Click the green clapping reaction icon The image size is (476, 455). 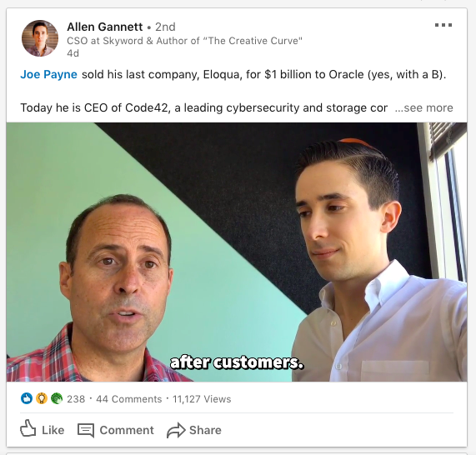(x=57, y=398)
